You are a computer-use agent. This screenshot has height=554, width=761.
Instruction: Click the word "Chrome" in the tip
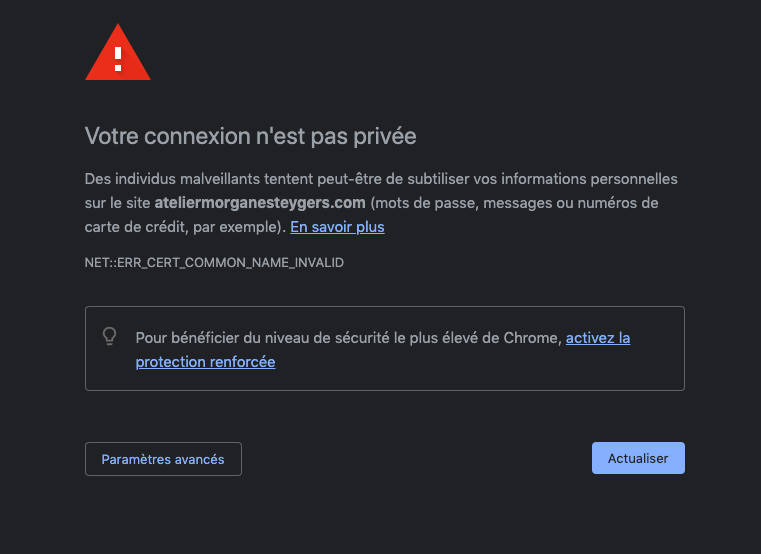pyautogui.click(x=533, y=338)
